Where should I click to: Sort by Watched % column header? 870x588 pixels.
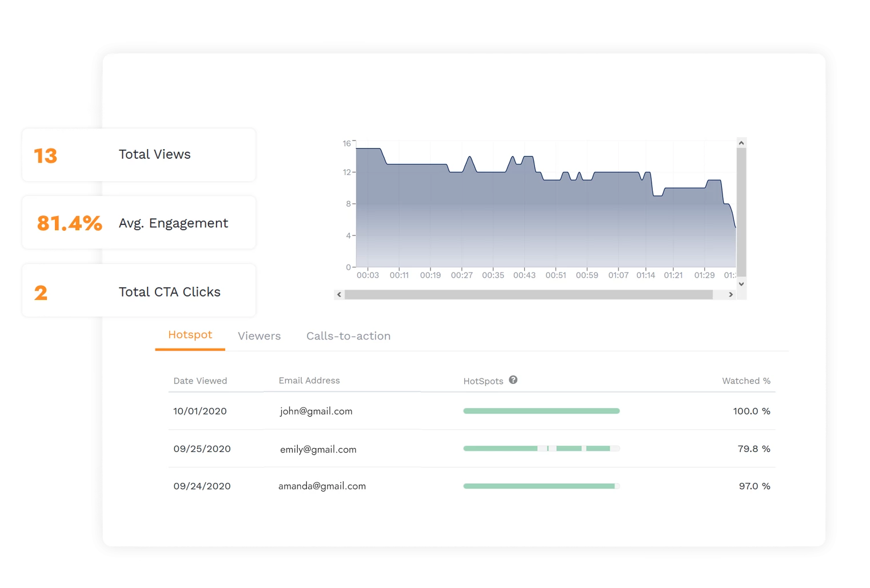[746, 381]
